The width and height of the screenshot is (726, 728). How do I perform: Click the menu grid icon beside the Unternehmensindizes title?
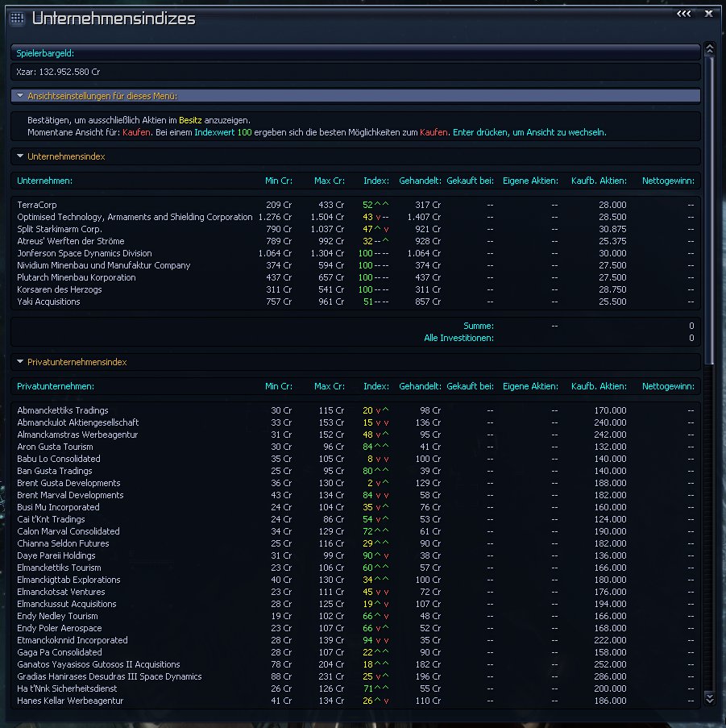click(17, 18)
